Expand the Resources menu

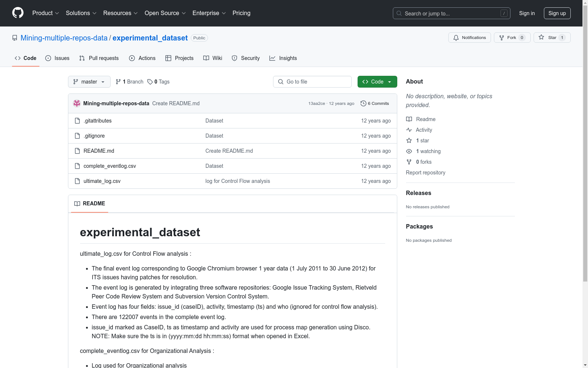(x=121, y=13)
